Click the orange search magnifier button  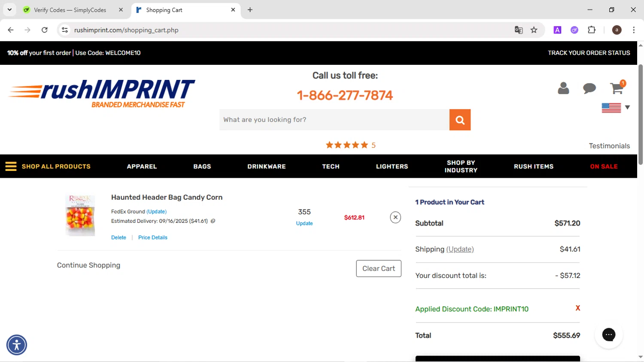[460, 120]
